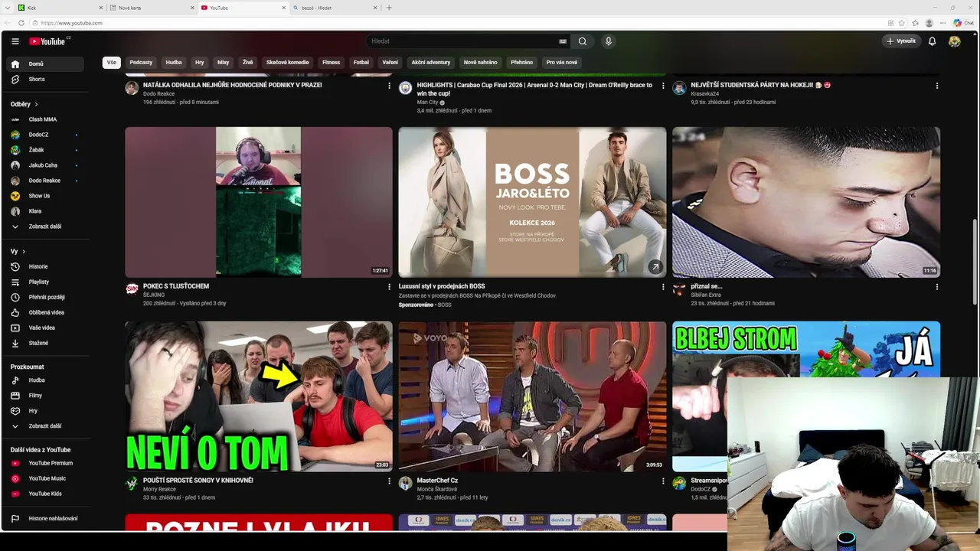Click the browser address bar URL
The width and height of the screenshot is (980, 551).
(72, 23)
